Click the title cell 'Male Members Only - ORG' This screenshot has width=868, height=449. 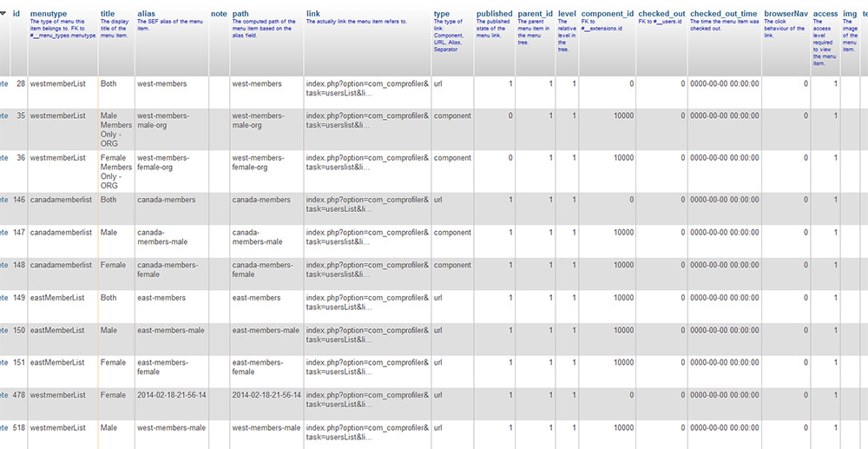click(x=116, y=129)
